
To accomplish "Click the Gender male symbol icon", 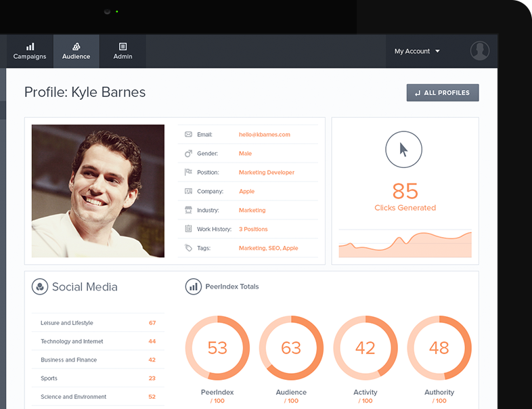I will [188, 154].
